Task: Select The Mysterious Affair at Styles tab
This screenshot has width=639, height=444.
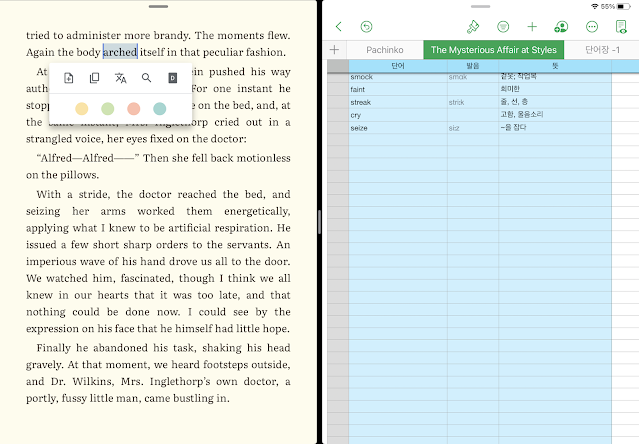Action: point(494,50)
